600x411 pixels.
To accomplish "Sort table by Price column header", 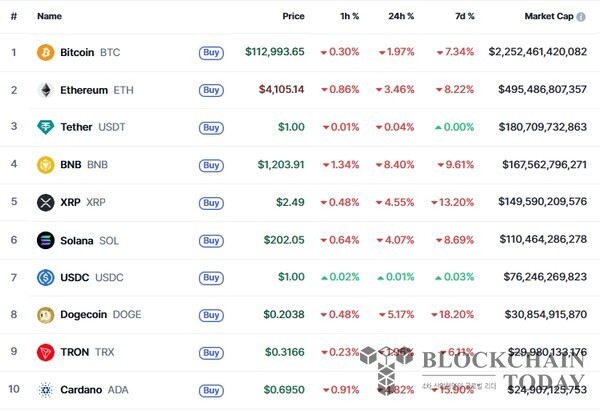I will [293, 16].
